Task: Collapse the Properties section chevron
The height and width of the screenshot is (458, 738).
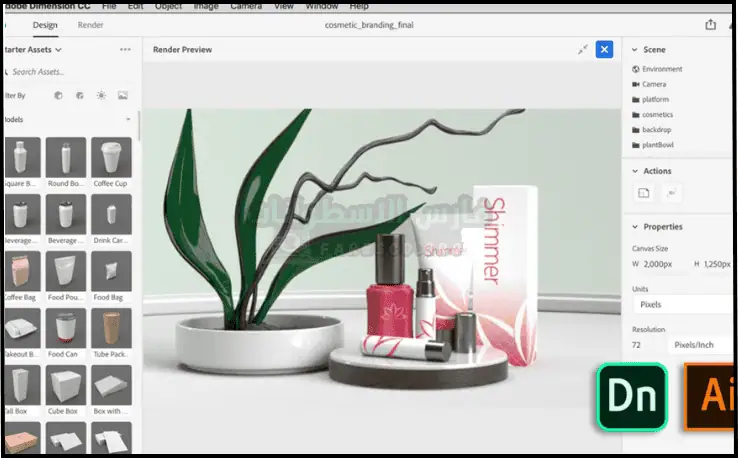Action: (x=634, y=227)
